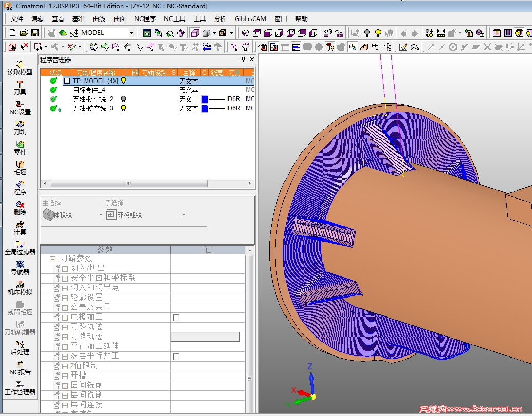Open the NC工具 menu
The width and height of the screenshot is (532, 416).
[175, 18]
